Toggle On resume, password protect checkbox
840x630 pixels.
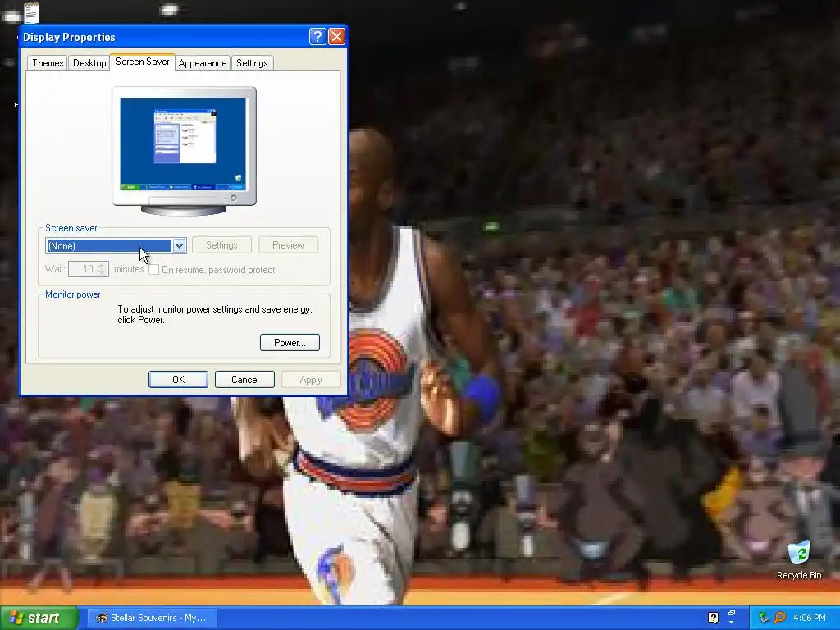tap(153, 269)
